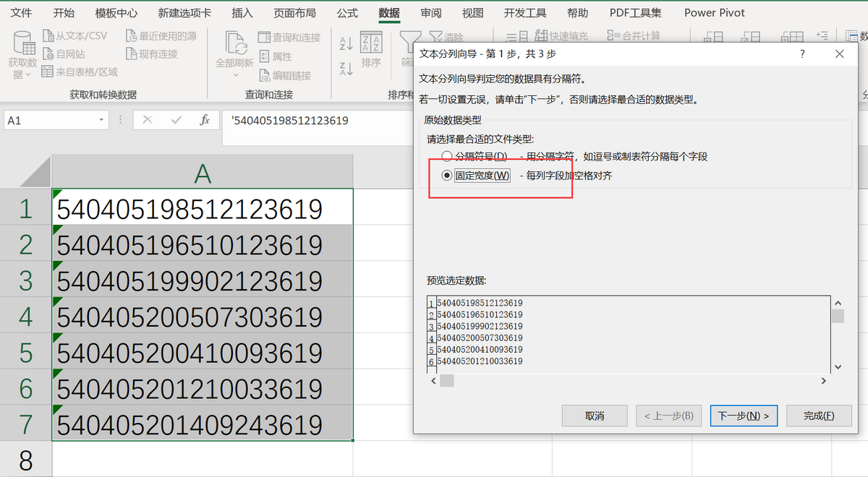This screenshot has height=477, width=868.
Task: Click the preview horizontal scroll right arrow
Action: point(824,381)
